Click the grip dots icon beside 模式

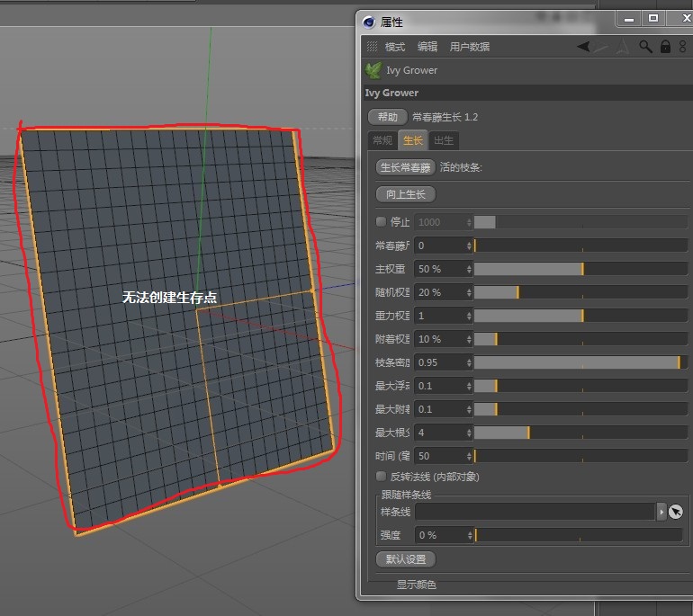pyautogui.click(x=372, y=47)
